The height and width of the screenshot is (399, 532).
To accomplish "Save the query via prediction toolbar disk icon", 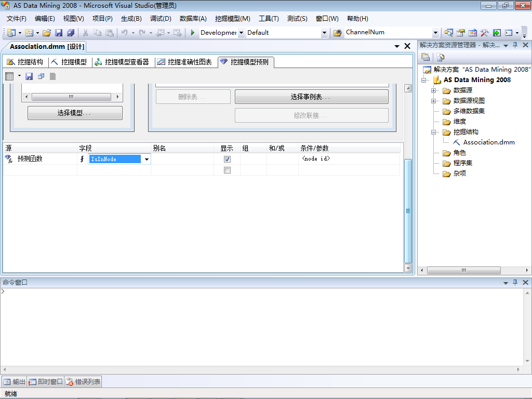I will pos(29,76).
